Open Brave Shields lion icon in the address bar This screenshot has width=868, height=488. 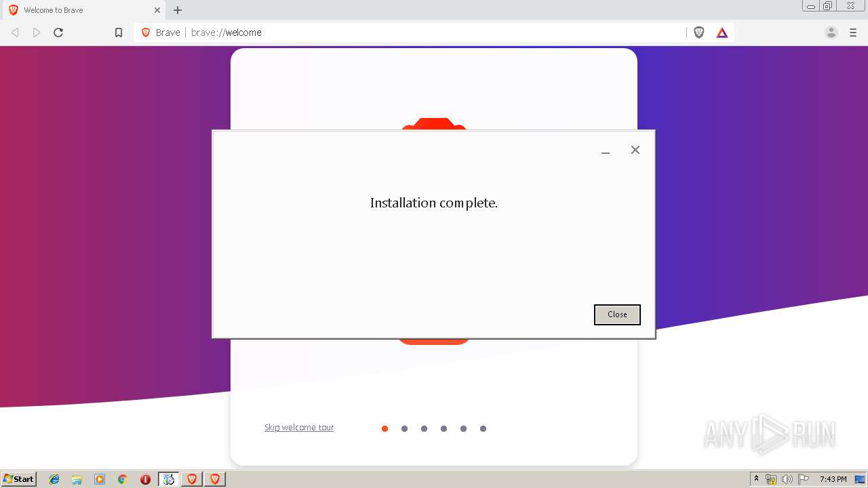(x=699, y=33)
